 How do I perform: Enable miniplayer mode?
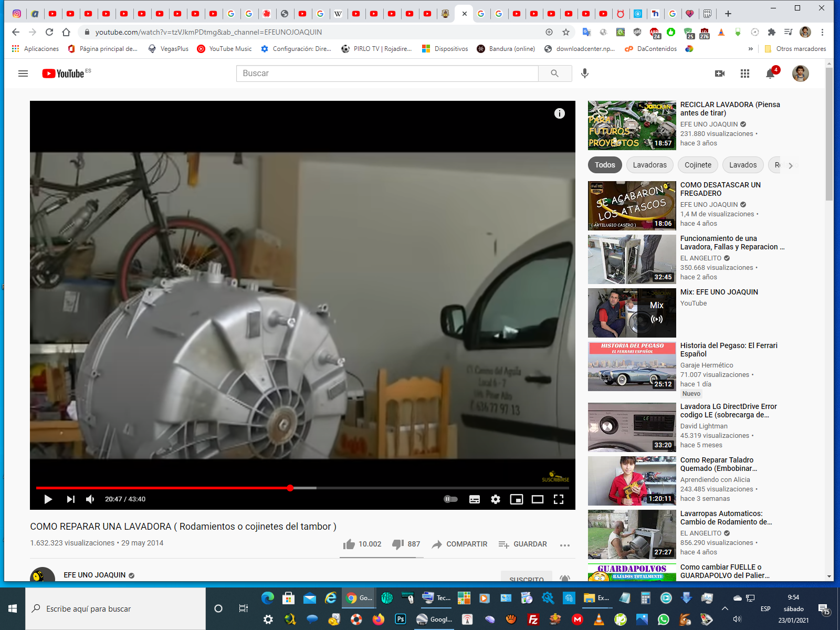tap(517, 499)
